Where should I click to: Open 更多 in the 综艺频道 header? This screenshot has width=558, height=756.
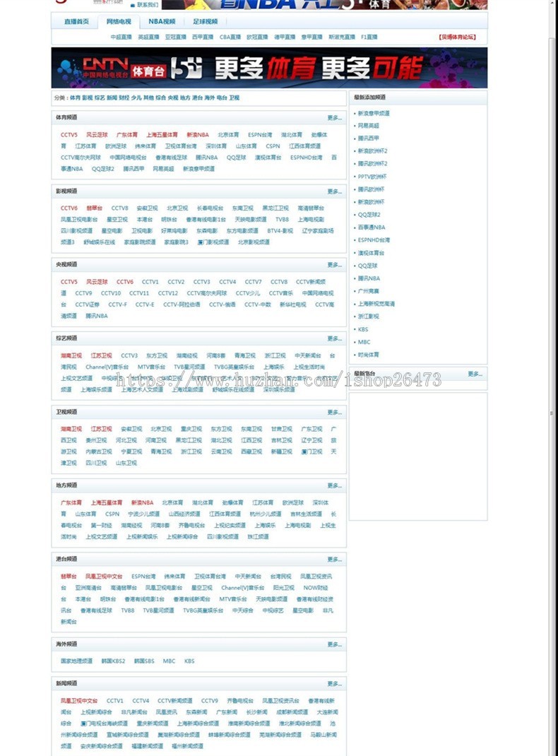coord(334,338)
